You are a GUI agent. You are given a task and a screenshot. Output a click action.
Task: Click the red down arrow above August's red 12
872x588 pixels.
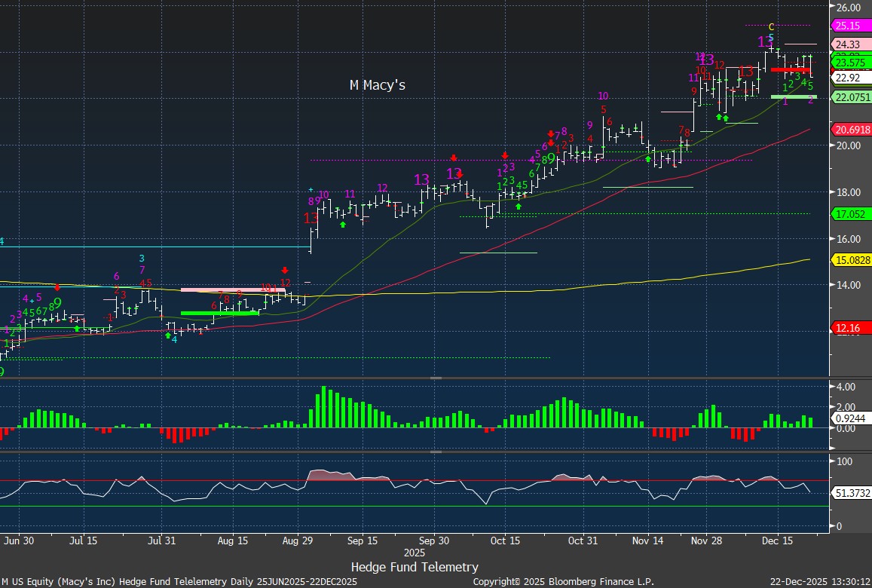tap(285, 270)
